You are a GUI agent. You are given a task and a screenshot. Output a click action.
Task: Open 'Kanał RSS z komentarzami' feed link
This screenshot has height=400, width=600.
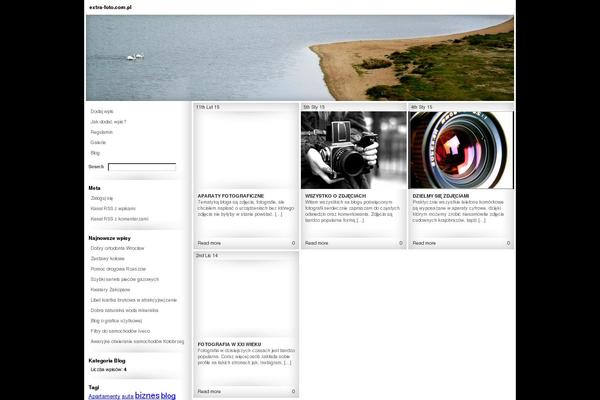pyautogui.click(x=119, y=219)
